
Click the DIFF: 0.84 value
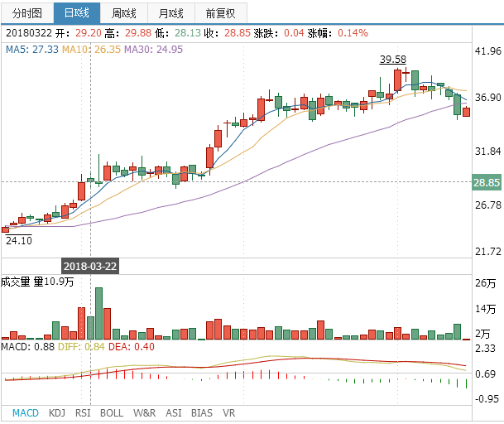[81, 346]
